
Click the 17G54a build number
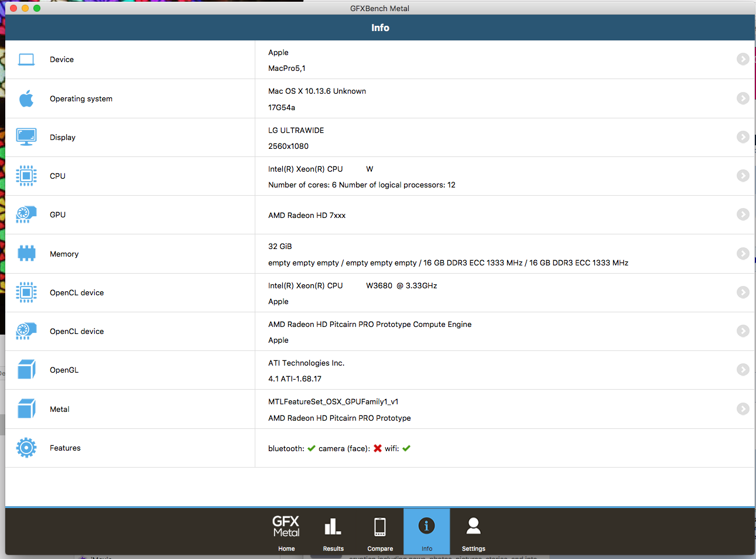282,107
